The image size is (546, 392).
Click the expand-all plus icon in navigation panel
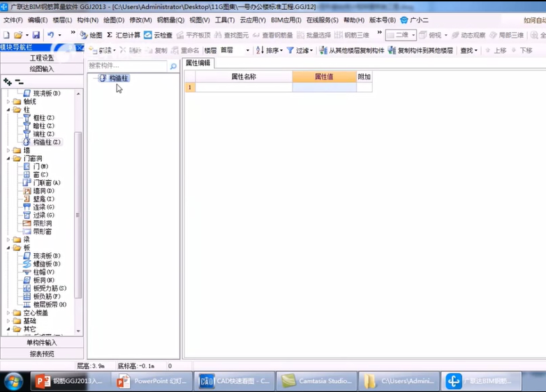click(x=8, y=82)
